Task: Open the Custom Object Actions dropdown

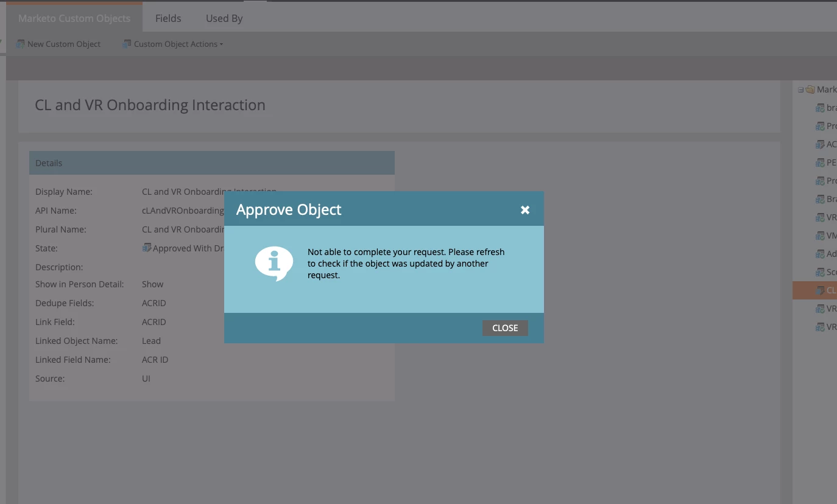Action: 173,44
